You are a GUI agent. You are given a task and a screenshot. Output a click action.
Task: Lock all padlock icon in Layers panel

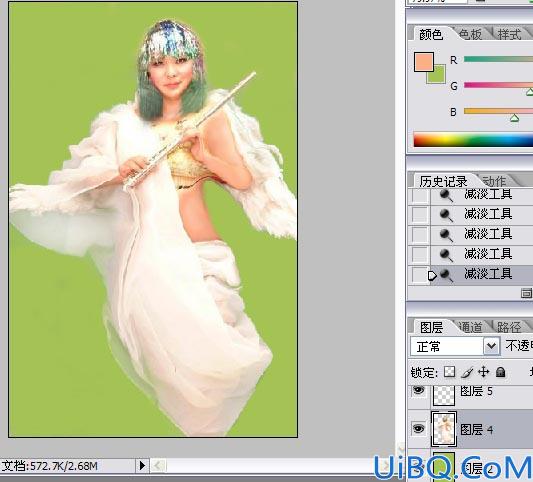tap(500, 372)
